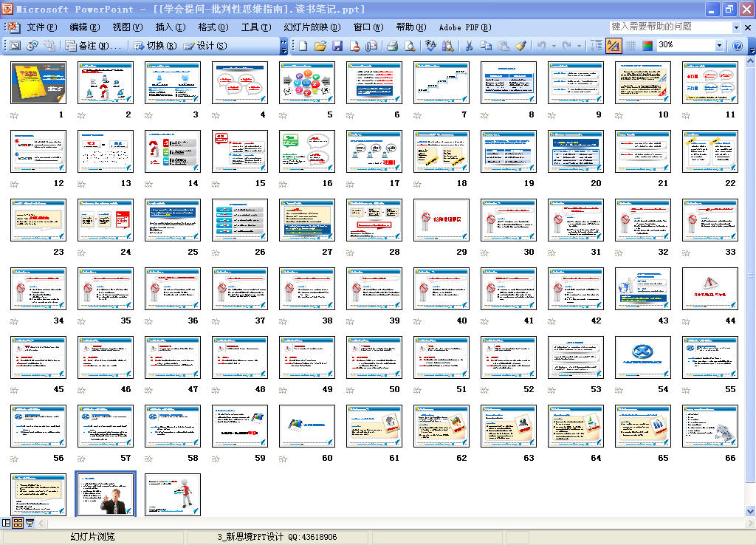Click the Summary Slide icon
756x545 pixels.
(49, 45)
